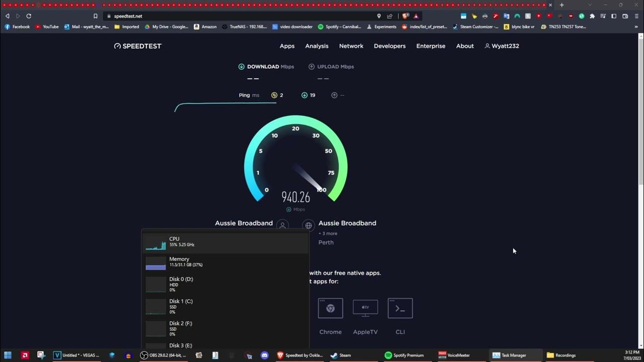Click the DOWNLOAD Mbps label
The image size is (644, 362).
266,66
